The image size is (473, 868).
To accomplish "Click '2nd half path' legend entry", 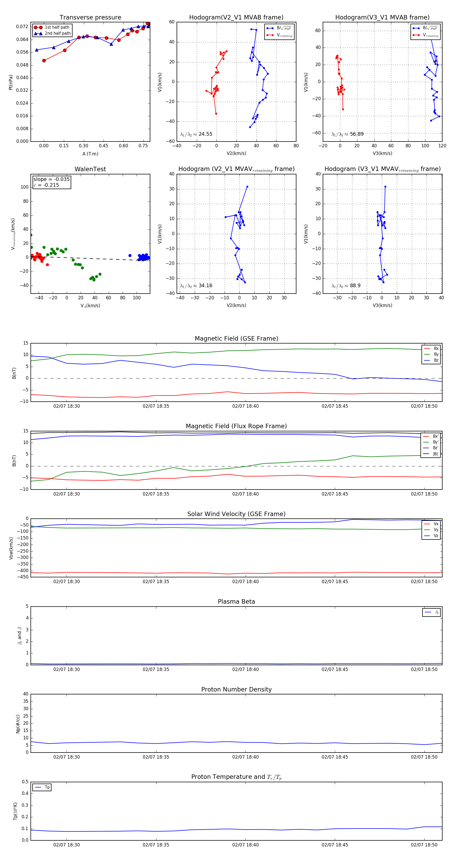I will click(52, 33).
